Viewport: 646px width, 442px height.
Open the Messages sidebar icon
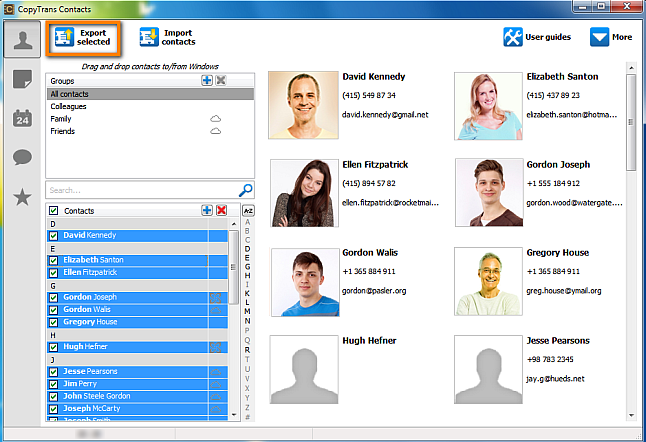22,157
